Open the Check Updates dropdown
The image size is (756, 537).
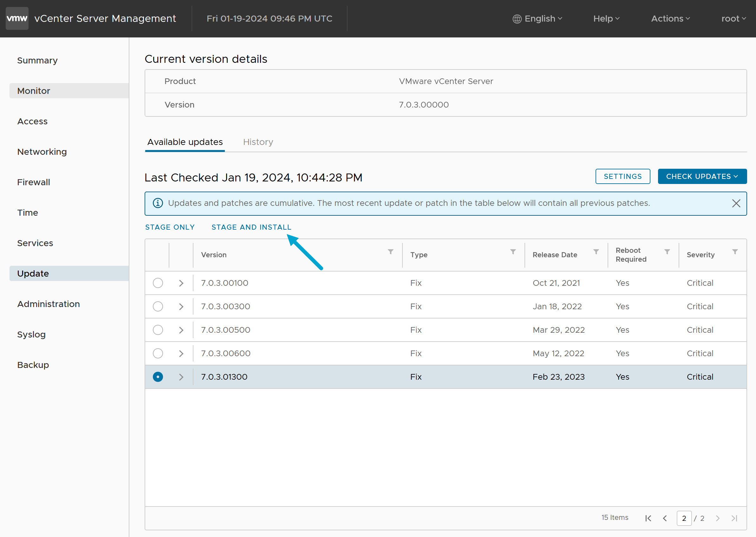click(x=702, y=176)
